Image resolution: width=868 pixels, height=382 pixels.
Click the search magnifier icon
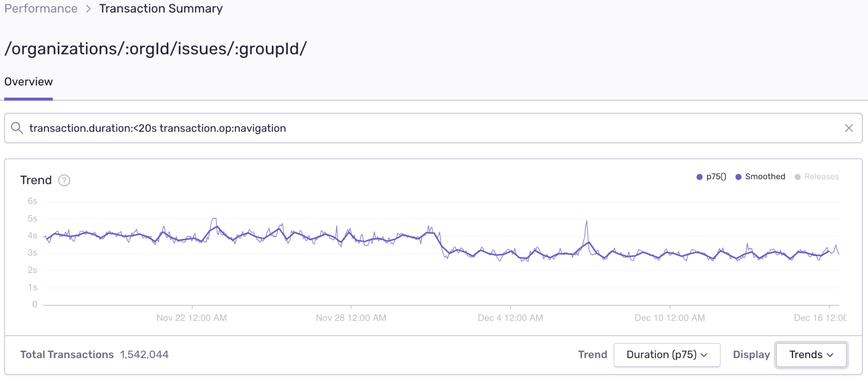17,128
